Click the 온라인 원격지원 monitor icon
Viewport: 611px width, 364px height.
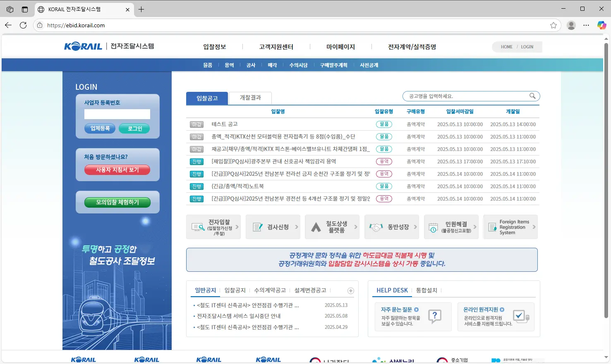[521, 317]
